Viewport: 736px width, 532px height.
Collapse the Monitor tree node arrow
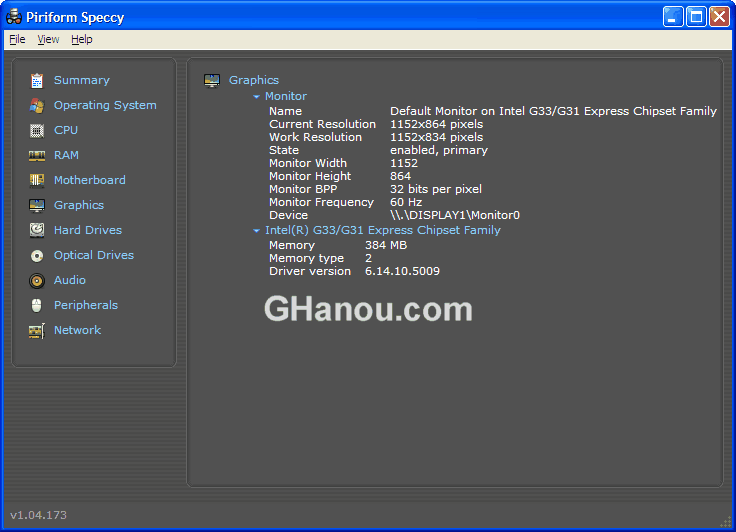pos(256,97)
